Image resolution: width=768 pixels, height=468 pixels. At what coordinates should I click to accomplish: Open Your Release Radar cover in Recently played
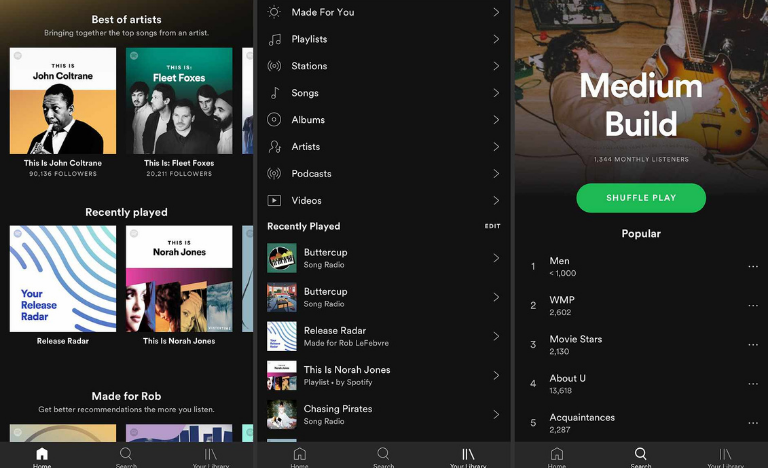coord(63,278)
